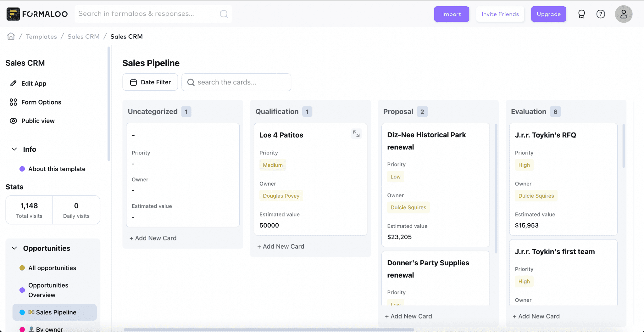
Task: Click the yellow dot beside All opportunities
Action: point(22,268)
